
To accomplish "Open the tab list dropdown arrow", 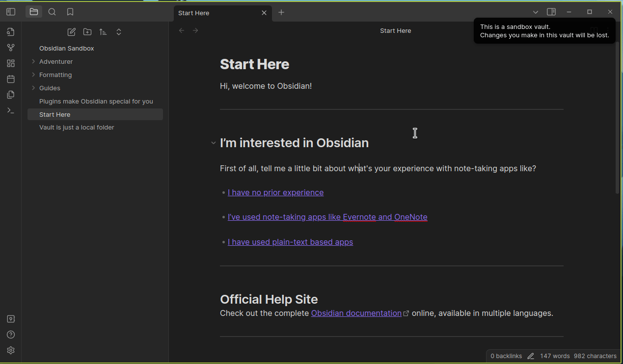I will click(536, 12).
